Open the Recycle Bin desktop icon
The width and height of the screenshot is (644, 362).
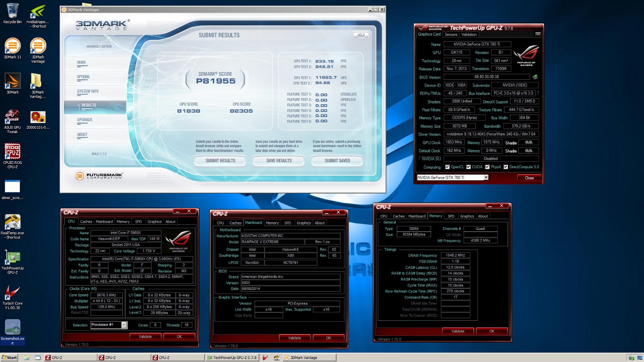pos(12,13)
